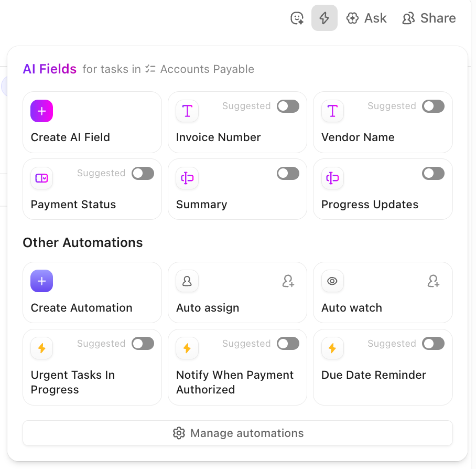Screen dimensions: 476x469
Task: Click the emoji reaction icon in the toolbar
Action: (x=297, y=18)
